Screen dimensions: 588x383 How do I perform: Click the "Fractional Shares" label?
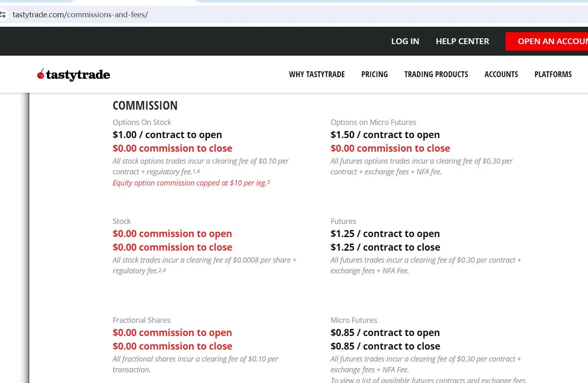(x=141, y=320)
